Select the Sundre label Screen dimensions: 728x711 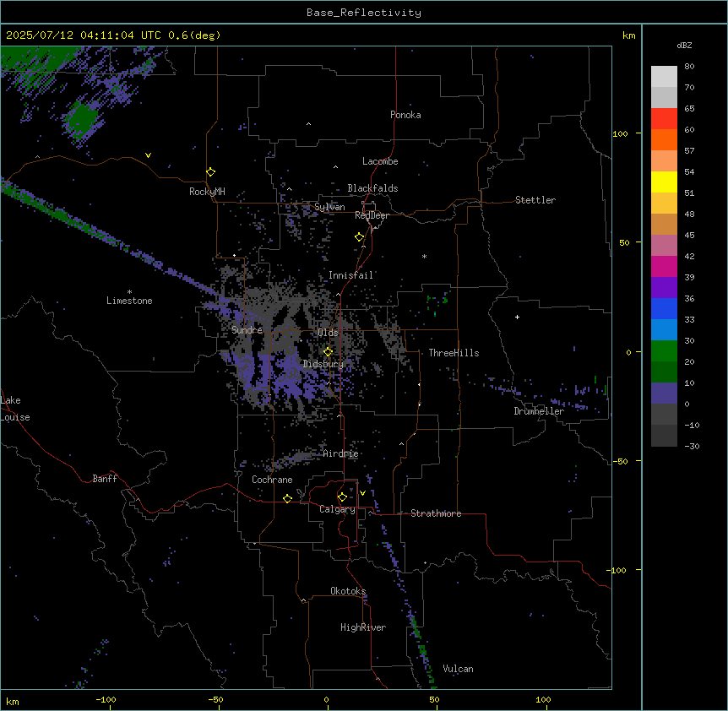pyautogui.click(x=247, y=330)
